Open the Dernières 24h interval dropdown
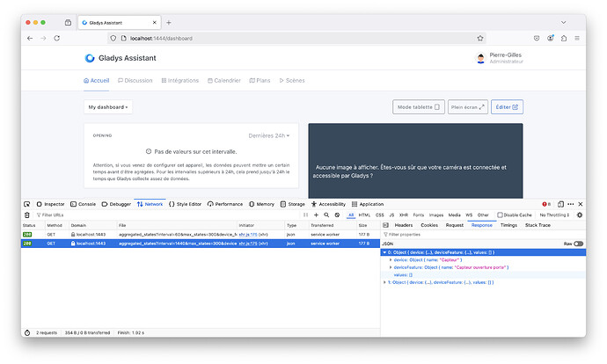Image resolution: width=607 pixels, height=364 pixels. pyautogui.click(x=269, y=136)
